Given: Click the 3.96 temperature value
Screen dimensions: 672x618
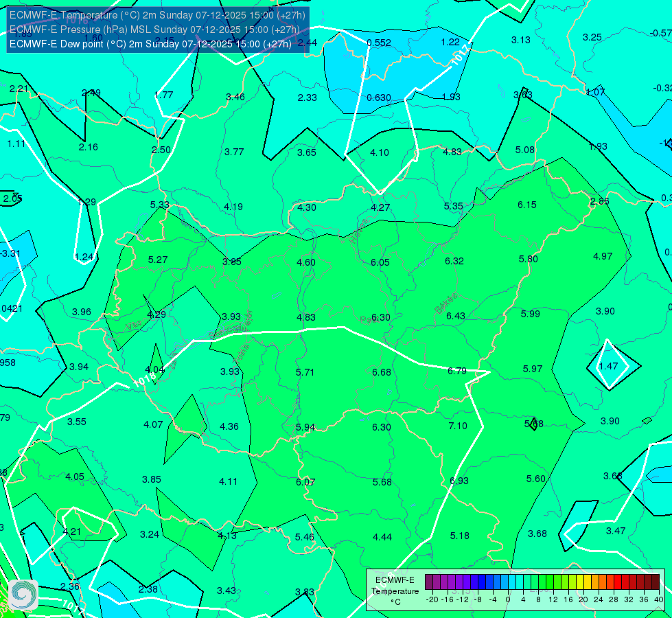Looking at the screenshot, I should [82, 312].
